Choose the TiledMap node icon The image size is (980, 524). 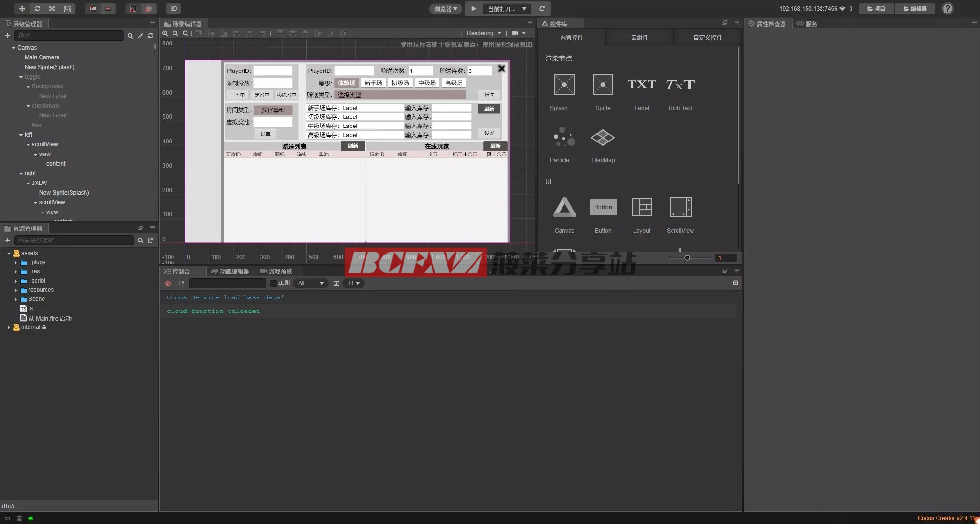(x=603, y=138)
